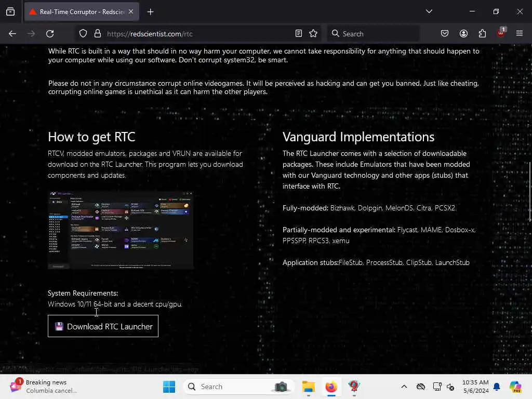532x399 pixels.
Task: Open the Firefox application menu
Action: pos(520,33)
